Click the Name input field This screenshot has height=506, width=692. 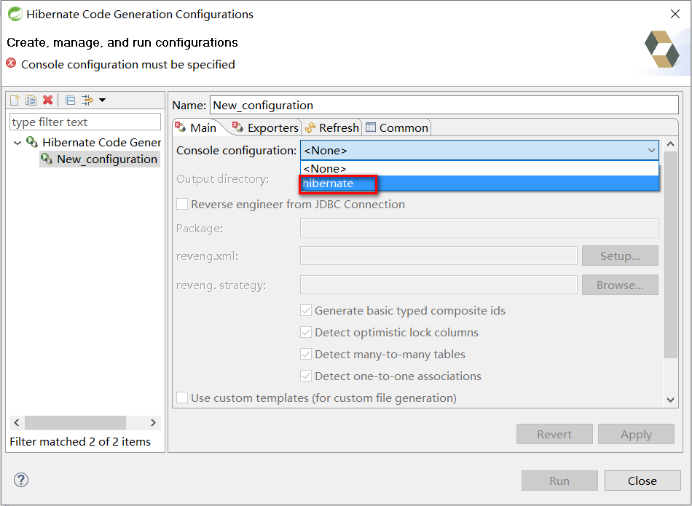click(x=444, y=105)
